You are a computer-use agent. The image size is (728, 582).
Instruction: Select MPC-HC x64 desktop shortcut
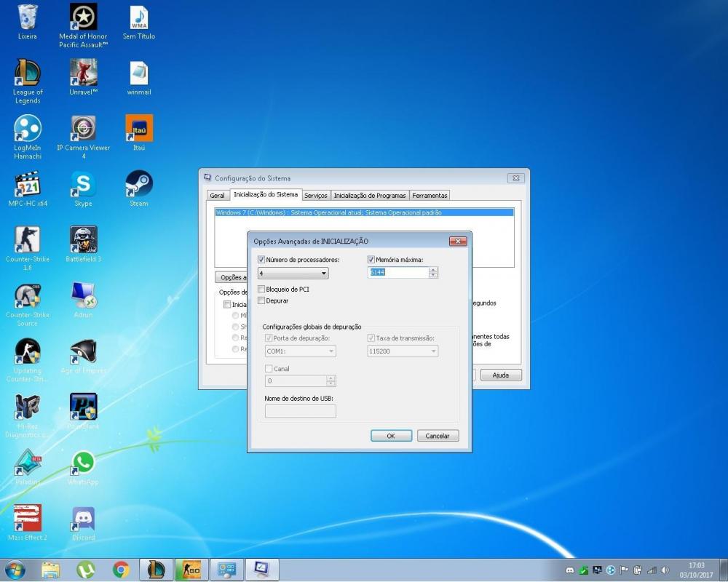(x=28, y=188)
